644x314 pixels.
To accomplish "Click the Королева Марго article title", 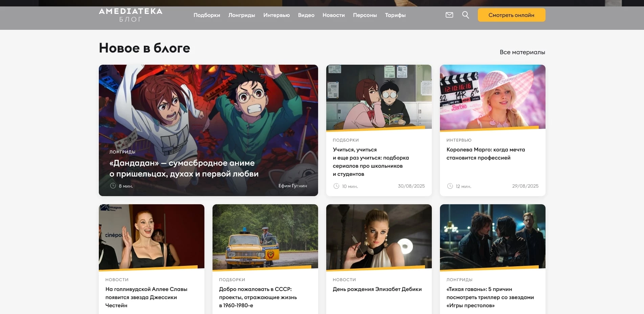I will click(x=485, y=153).
